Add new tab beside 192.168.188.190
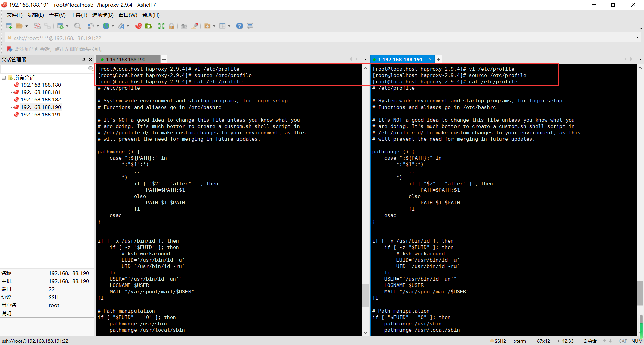The width and height of the screenshot is (644, 345). coord(164,59)
